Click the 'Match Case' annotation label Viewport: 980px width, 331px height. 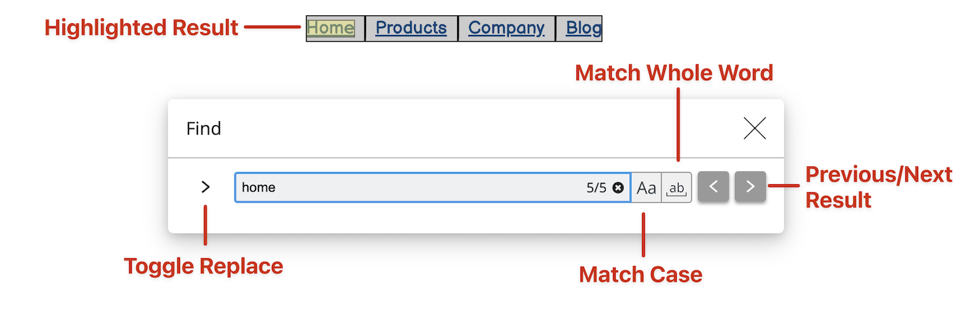641,275
